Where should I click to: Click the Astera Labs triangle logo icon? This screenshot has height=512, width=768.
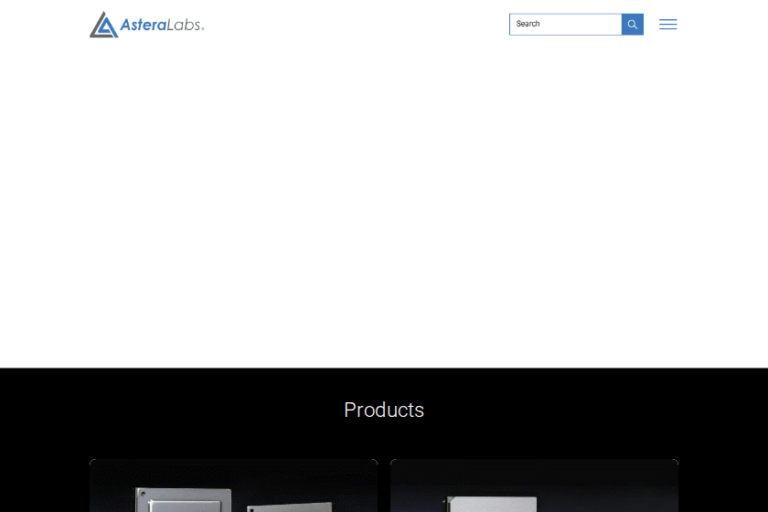coord(103,25)
